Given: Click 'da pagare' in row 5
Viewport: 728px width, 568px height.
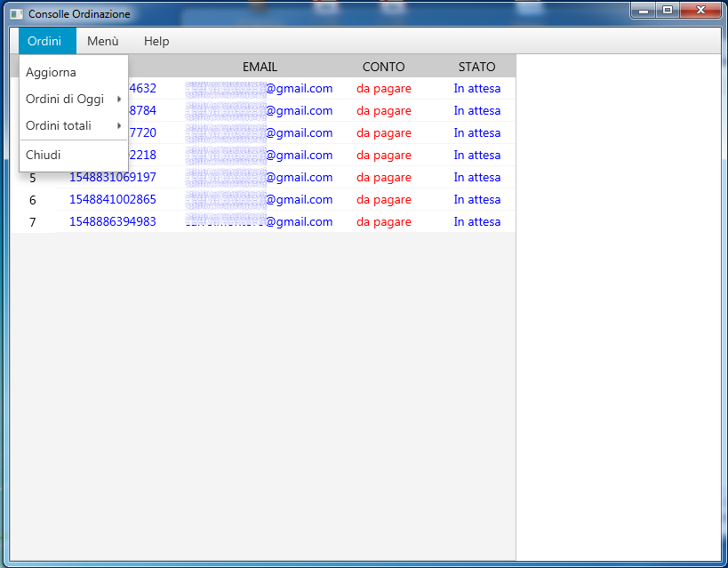Looking at the screenshot, I should [383, 178].
